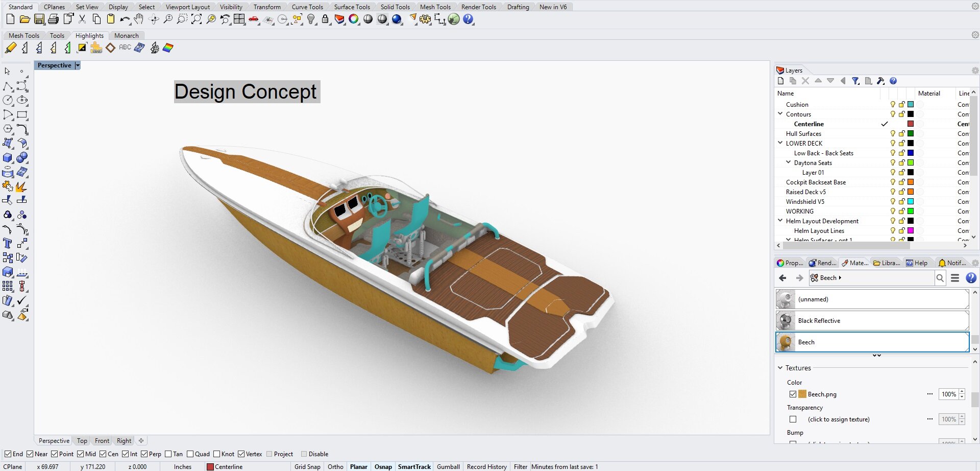Image resolution: width=980 pixels, height=471 pixels.
Task: Open the Perspective viewport title dropdown arrow
Action: tap(78, 65)
